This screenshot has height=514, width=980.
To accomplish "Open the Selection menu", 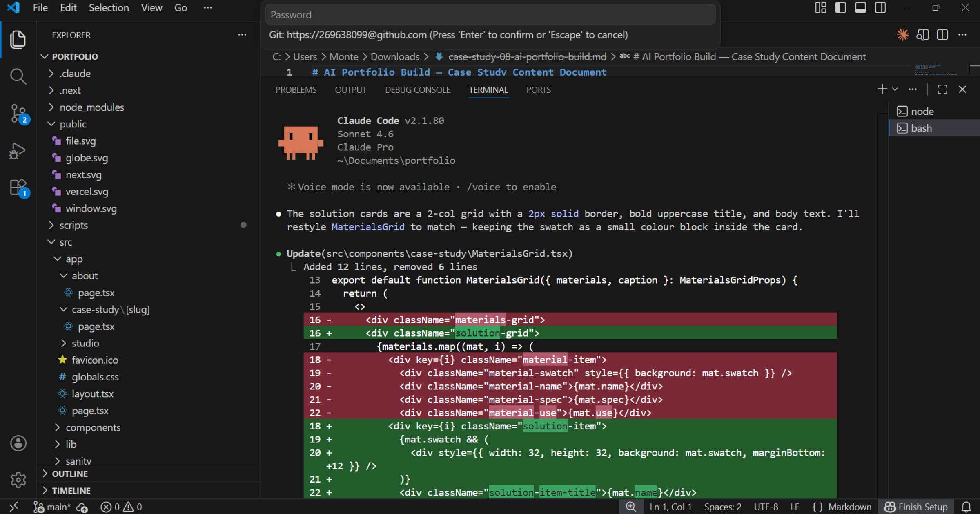I will tap(109, 8).
